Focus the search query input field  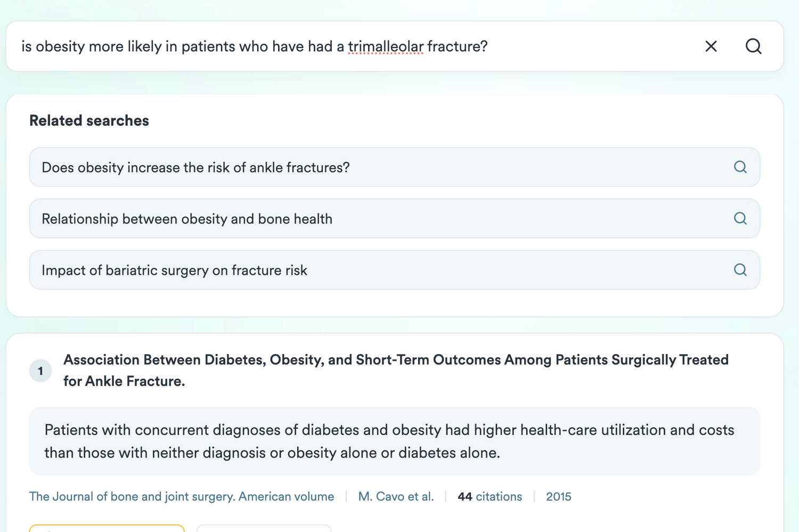pyautogui.click(x=320, y=46)
